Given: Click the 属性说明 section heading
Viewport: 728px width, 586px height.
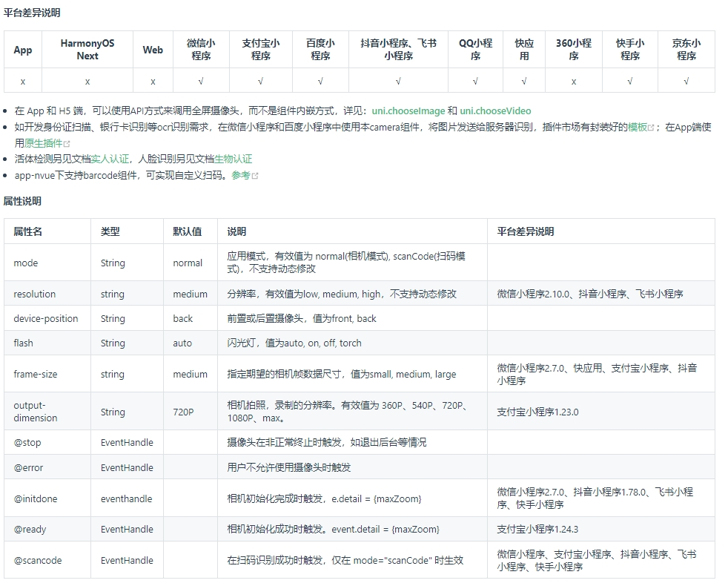Looking at the screenshot, I should coord(22,201).
